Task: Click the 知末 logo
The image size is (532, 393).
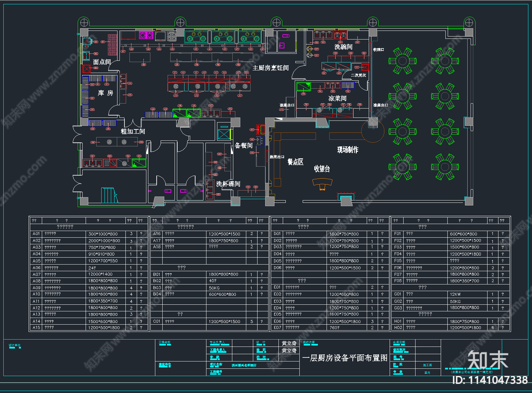Action: (488, 360)
